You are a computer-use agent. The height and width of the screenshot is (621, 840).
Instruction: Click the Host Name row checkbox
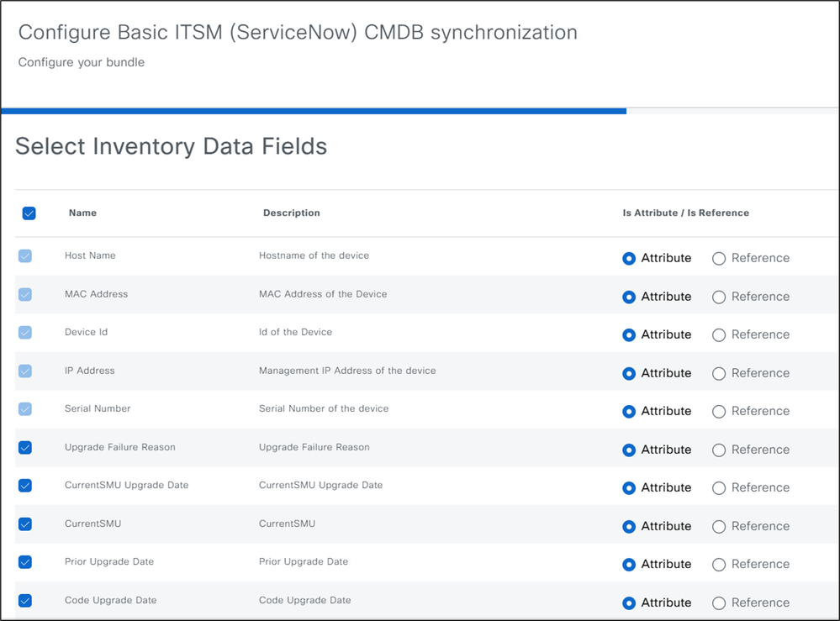coord(25,256)
